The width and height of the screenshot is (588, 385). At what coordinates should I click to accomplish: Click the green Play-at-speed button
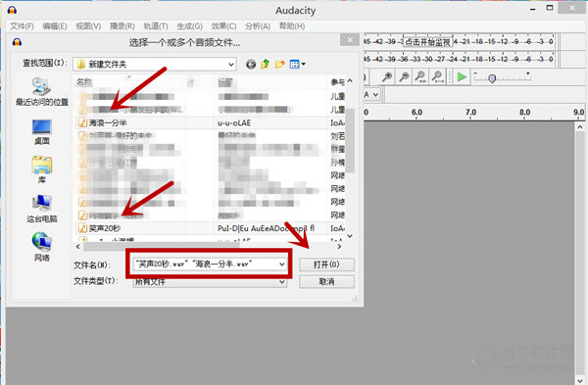tap(462, 77)
